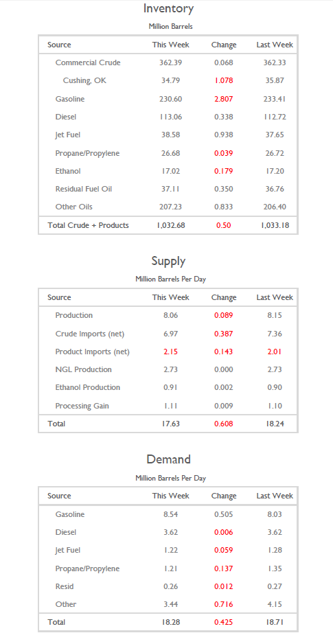Click the Demand total value 18.28

171,622
